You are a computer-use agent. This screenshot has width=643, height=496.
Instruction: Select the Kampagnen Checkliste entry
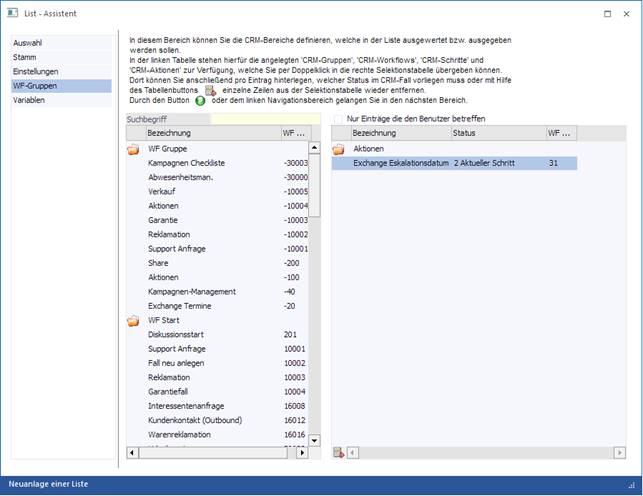pos(186,163)
